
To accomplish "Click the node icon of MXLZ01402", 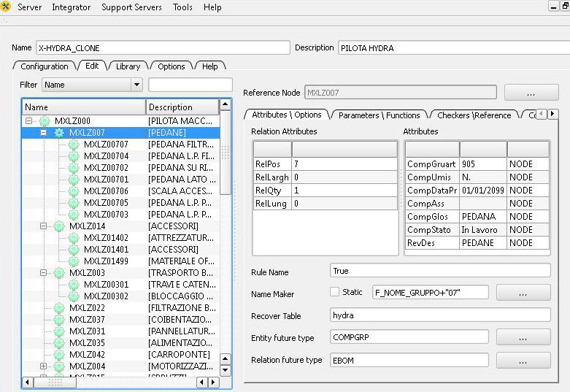I will point(73,238).
